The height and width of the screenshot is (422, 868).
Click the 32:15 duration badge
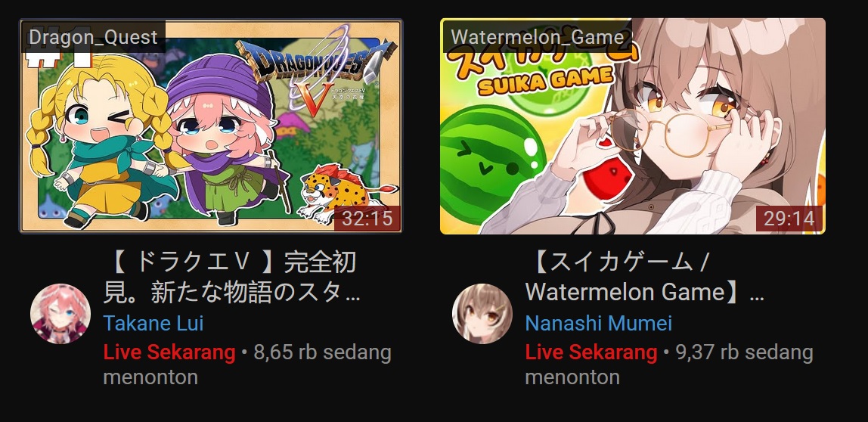tap(367, 219)
